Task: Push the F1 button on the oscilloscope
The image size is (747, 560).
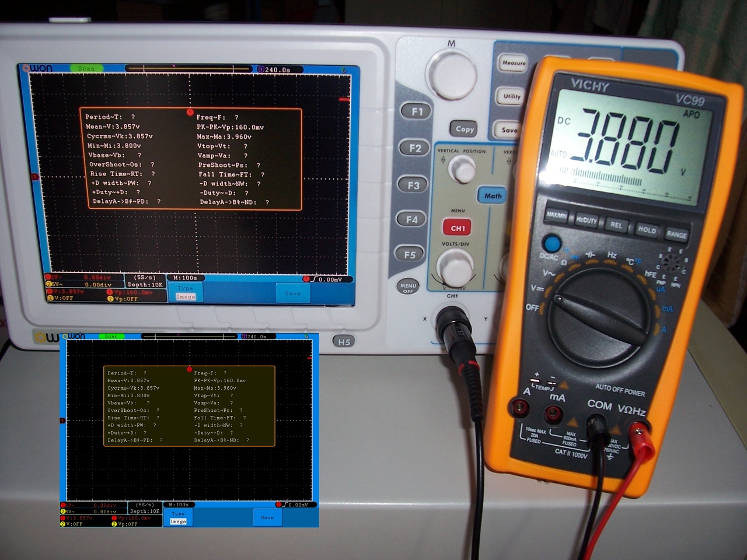Action: [x=416, y=111]
